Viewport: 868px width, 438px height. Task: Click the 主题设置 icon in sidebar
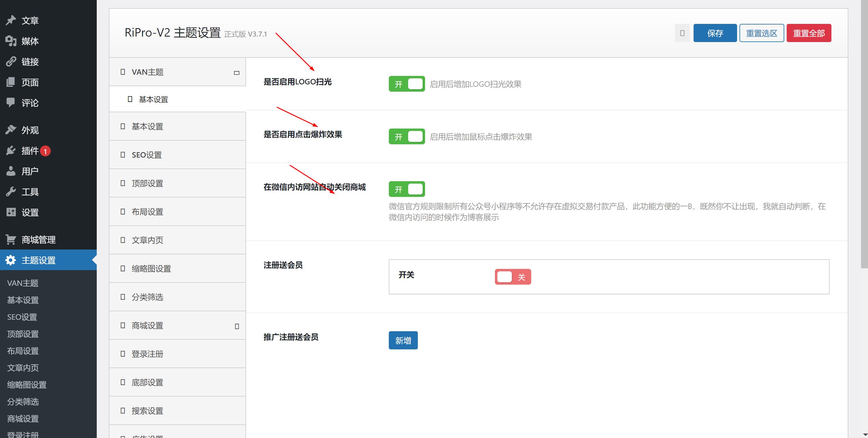[11, 260]
